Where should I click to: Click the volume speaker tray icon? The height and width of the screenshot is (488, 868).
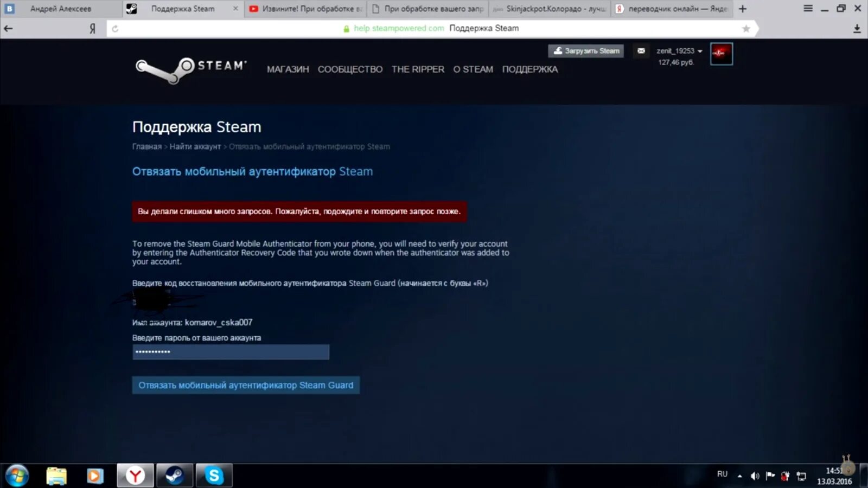point(755,476)
